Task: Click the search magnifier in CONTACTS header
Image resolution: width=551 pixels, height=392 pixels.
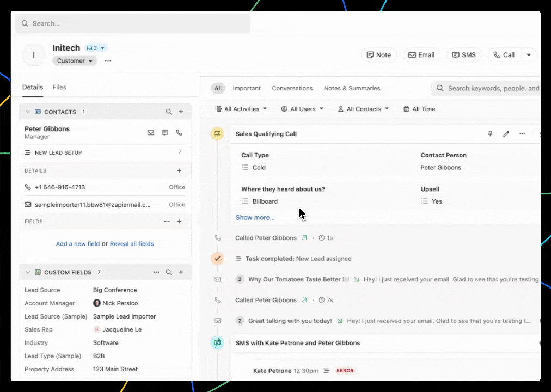Action: pyautogui.click(x=169, y=112)
